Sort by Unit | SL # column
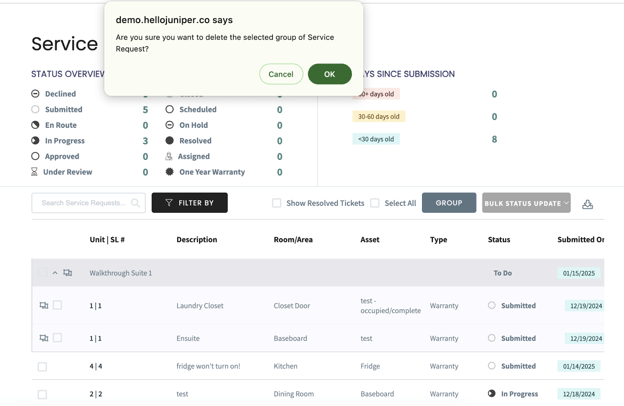This screenshot has height=406, width=624. point(107,239)
